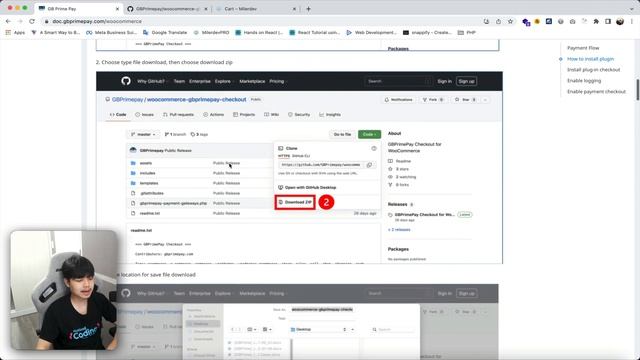Switch to the Cart - Milerdev tab
Image resolution: width=640 pixels, height=360 pixels.
[x=256, y=9]
